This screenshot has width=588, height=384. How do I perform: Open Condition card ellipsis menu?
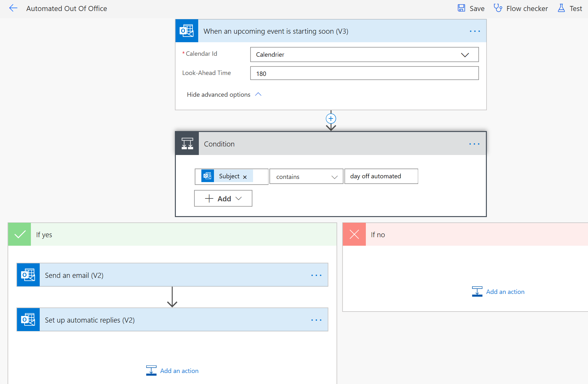click(474, 144)
